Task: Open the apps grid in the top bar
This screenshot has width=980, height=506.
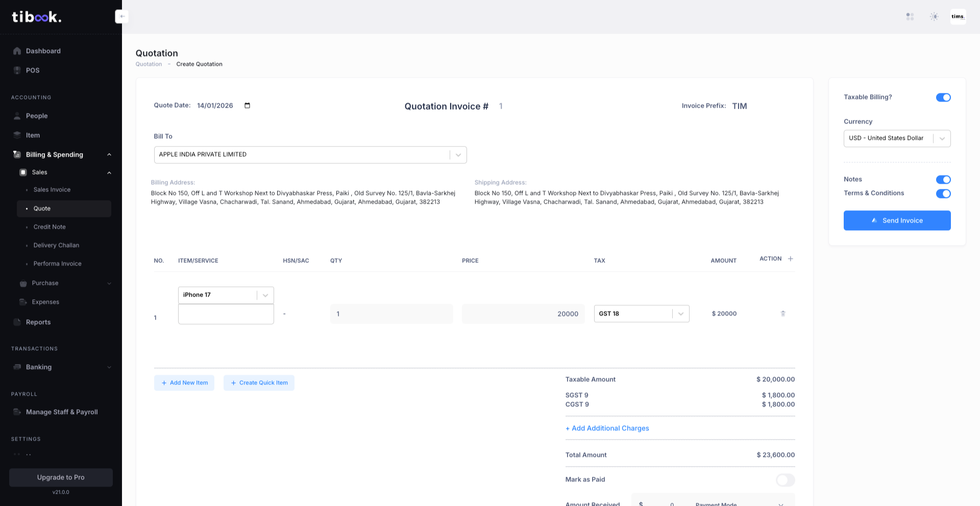Action: (910, 16)
